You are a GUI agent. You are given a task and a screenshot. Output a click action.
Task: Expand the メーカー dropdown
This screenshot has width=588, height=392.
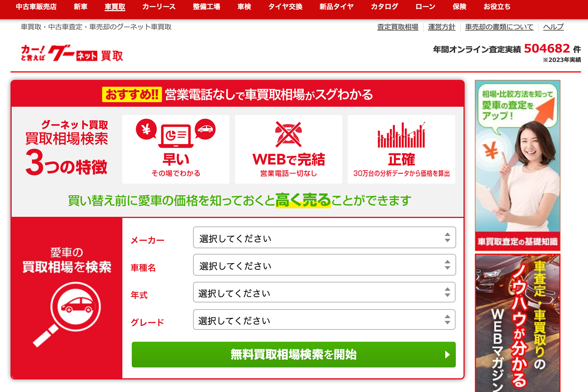tap(325, 238)
